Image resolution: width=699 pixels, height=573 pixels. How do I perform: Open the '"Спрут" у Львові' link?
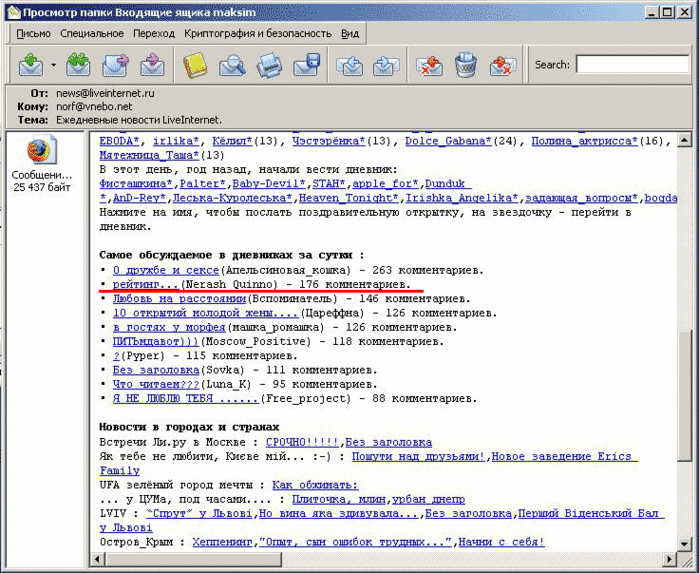coord(199,514)
